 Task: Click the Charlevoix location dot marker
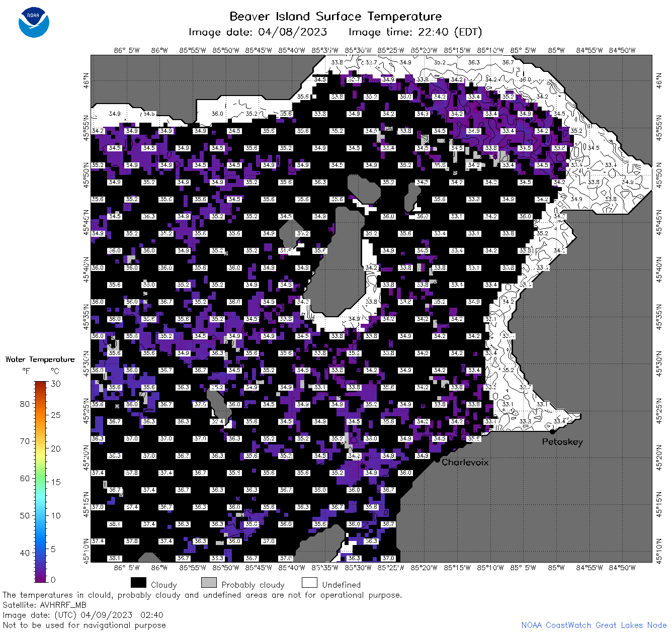coord(437,460)
